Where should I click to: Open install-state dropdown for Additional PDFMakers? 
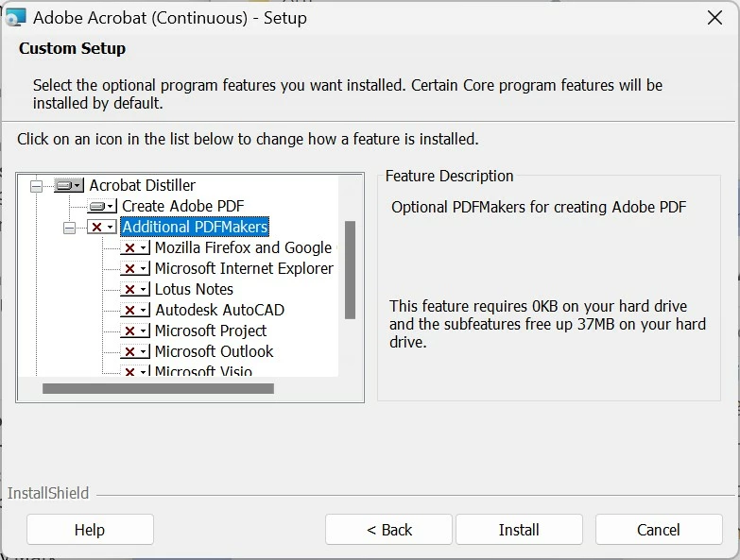(x=102, y=227)
